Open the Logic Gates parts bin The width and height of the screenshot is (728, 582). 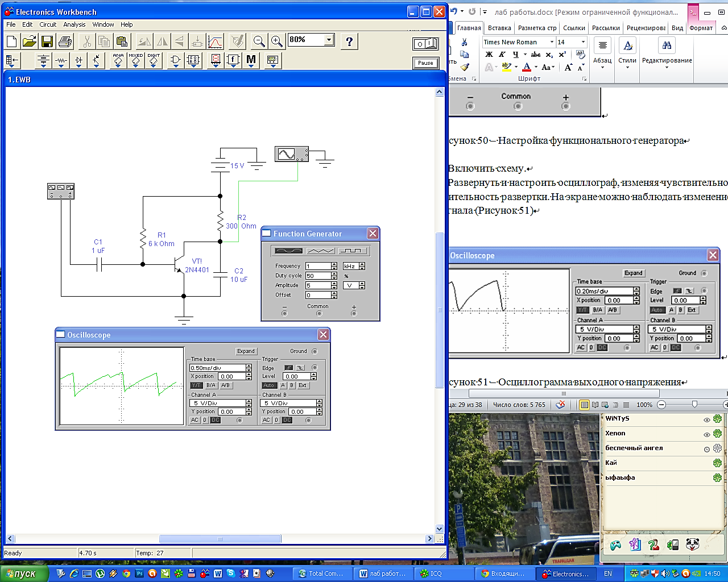(x=175, y=60)
